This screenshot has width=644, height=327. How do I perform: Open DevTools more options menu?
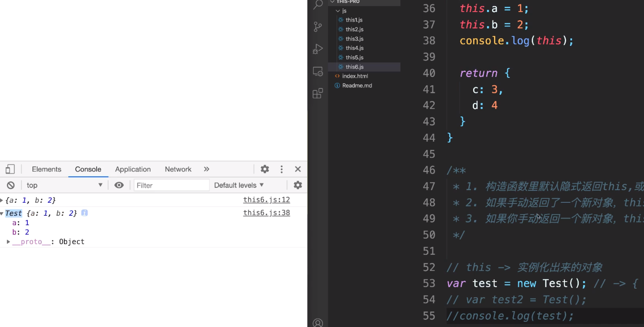pos(282,169)
